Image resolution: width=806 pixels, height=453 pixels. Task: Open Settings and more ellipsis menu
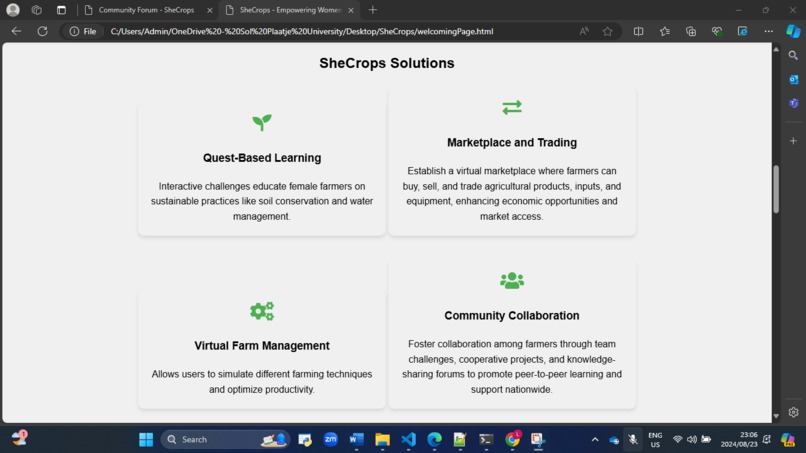pyautogui.click(x=768, y=31)
